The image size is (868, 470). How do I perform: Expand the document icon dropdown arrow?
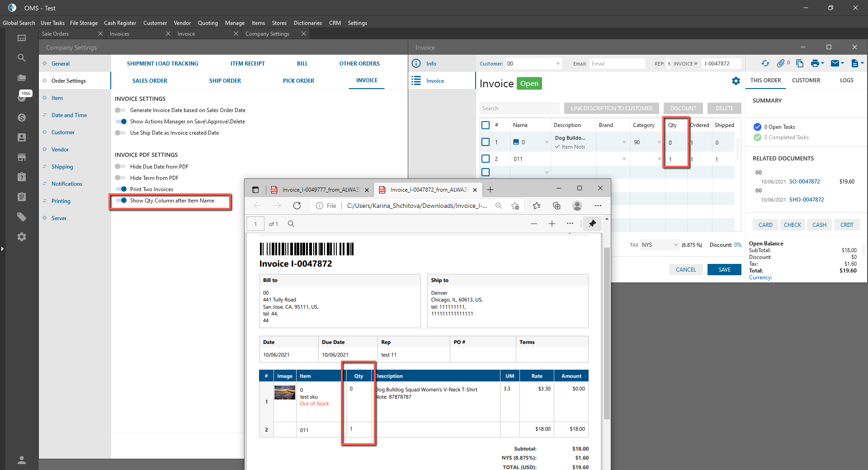863,63
